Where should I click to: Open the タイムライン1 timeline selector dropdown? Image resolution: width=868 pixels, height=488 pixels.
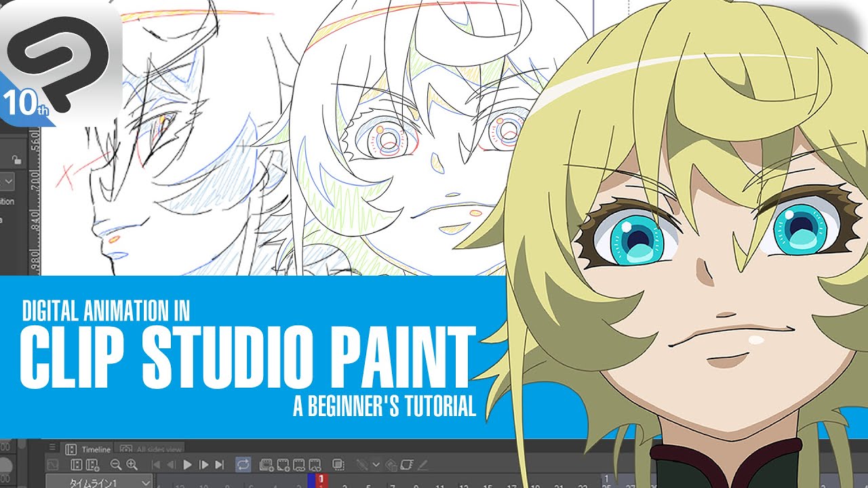point(99,482)
